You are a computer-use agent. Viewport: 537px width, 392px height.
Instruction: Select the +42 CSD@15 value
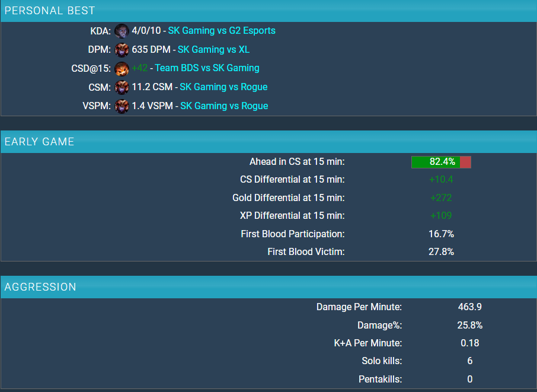(x=140, y=68)
